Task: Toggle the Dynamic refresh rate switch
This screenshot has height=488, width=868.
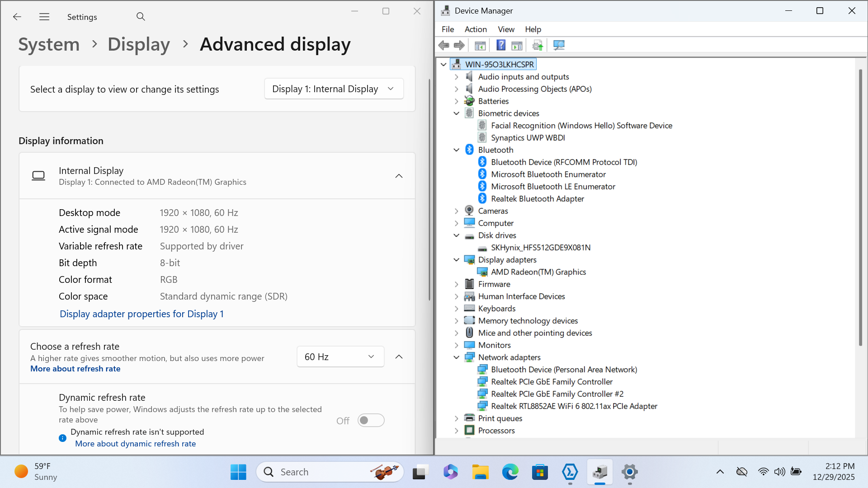Action: pos(371,420)
